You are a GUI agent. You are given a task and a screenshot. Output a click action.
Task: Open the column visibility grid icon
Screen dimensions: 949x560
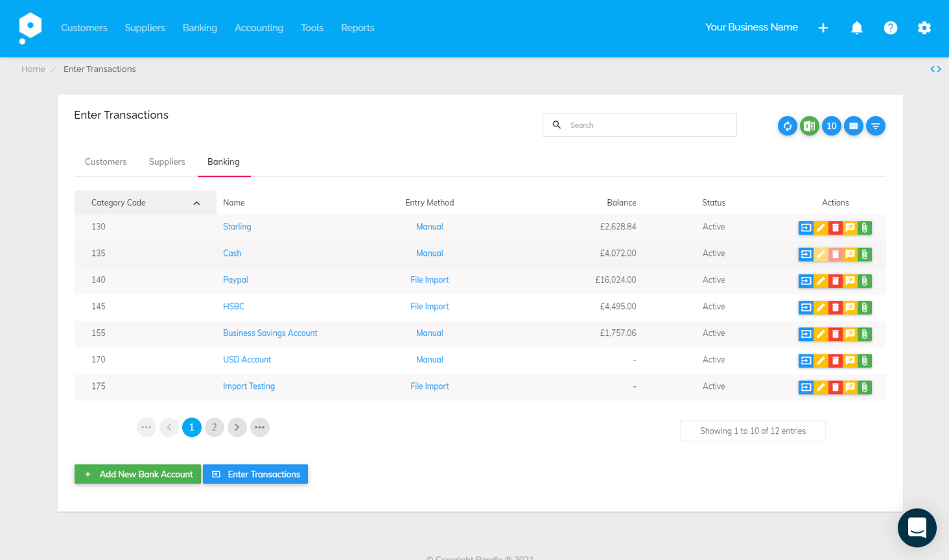853,126
